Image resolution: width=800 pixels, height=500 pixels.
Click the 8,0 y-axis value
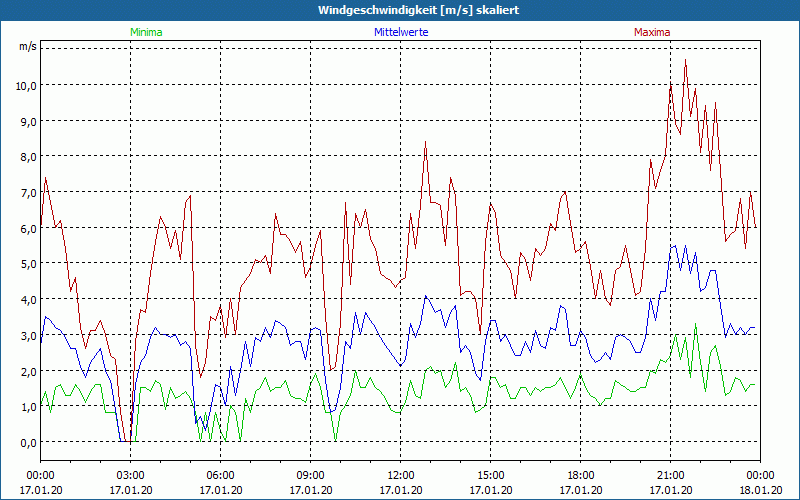tap(28, 157)
